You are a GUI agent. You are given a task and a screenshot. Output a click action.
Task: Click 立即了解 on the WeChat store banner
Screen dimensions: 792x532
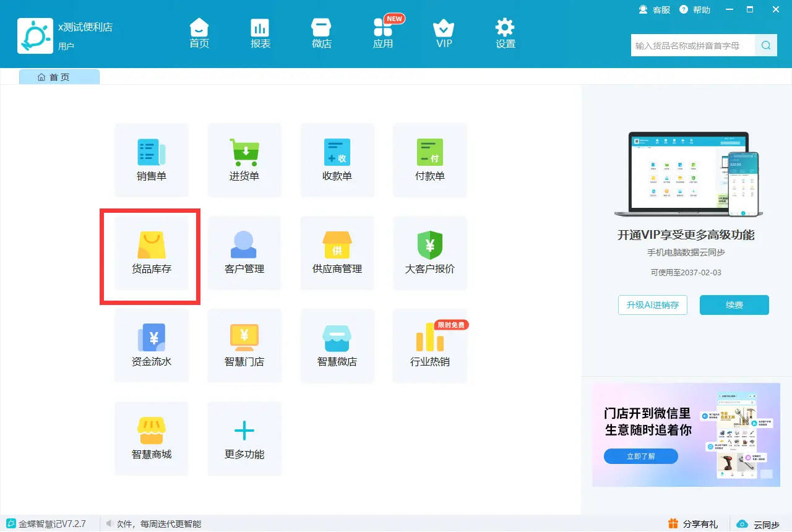click(641, 457)
